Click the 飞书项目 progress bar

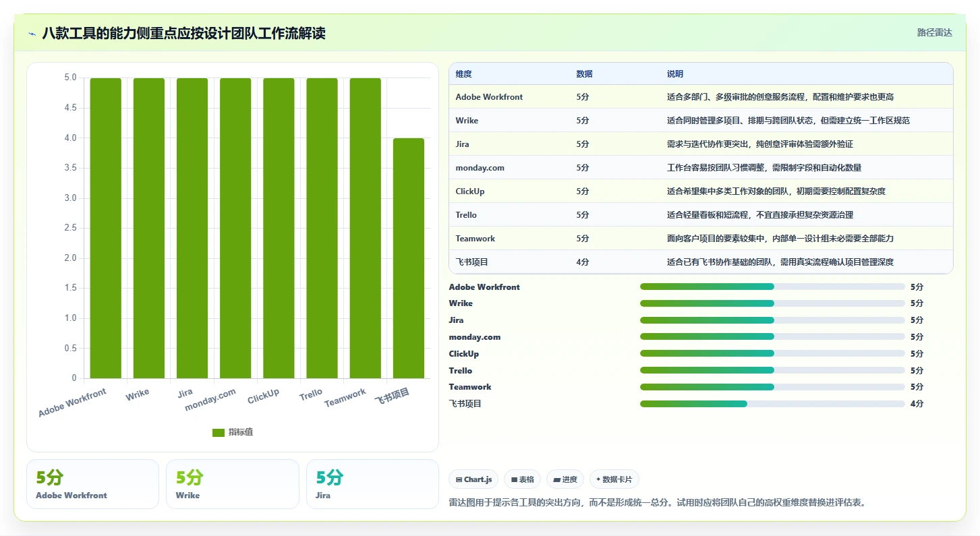tap(772, 404)
